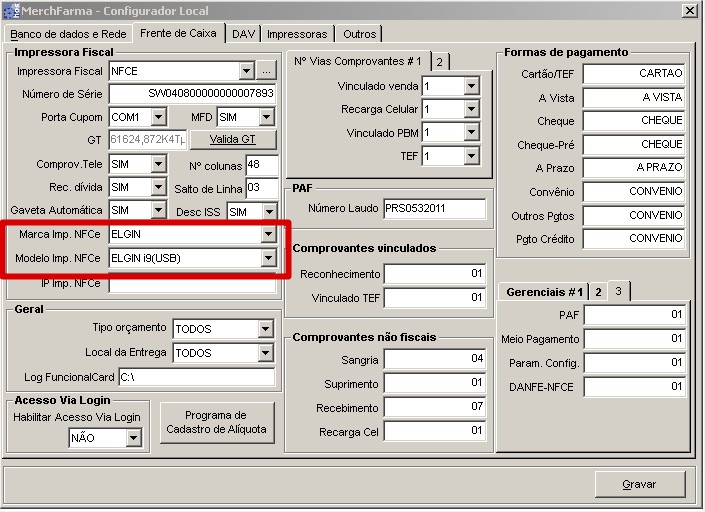Select the DAV tab
The width and height of the screenshot is (705, 512).
243,34
